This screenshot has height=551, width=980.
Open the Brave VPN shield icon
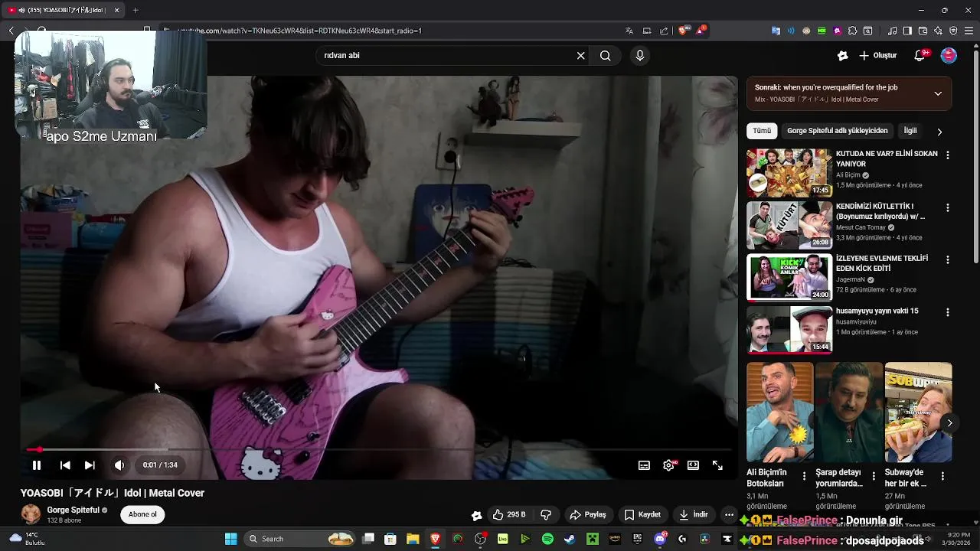click(953, 31)
